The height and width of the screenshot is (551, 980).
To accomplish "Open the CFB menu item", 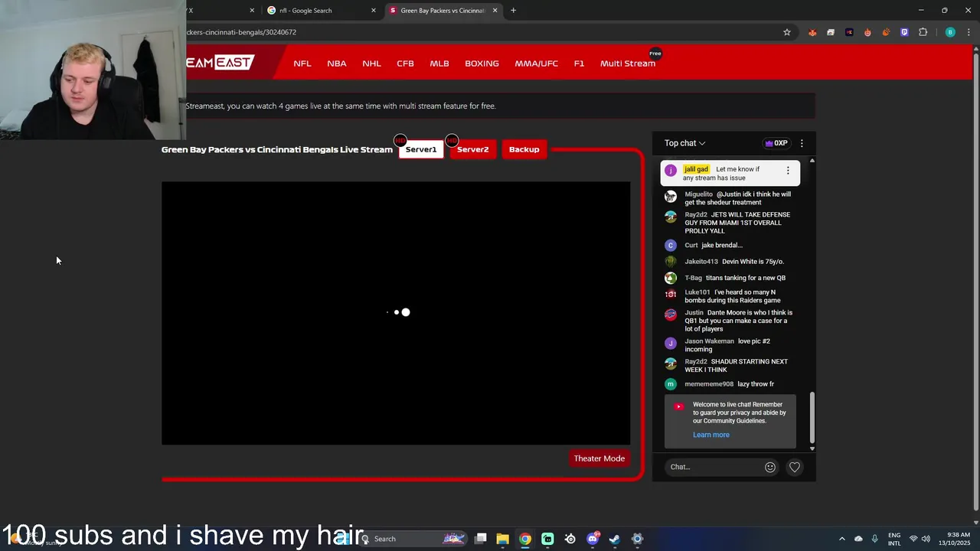I will [x=405, y=64].
